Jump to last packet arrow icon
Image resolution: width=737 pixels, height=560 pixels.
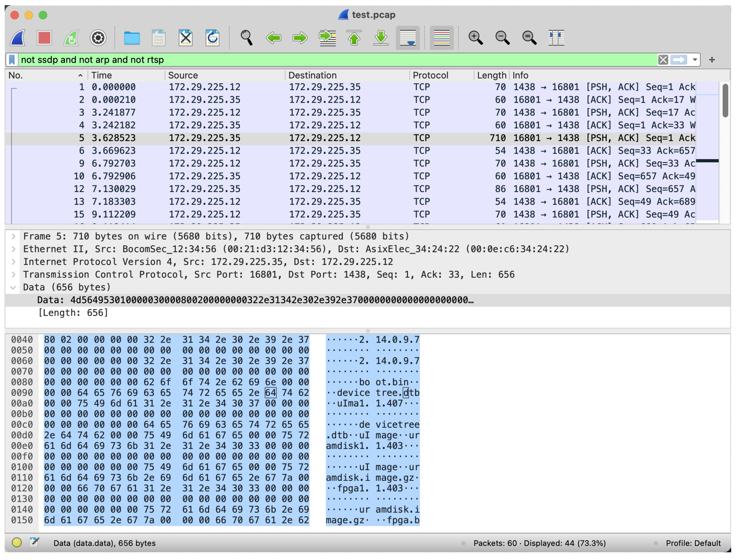[x=381, y=38]
